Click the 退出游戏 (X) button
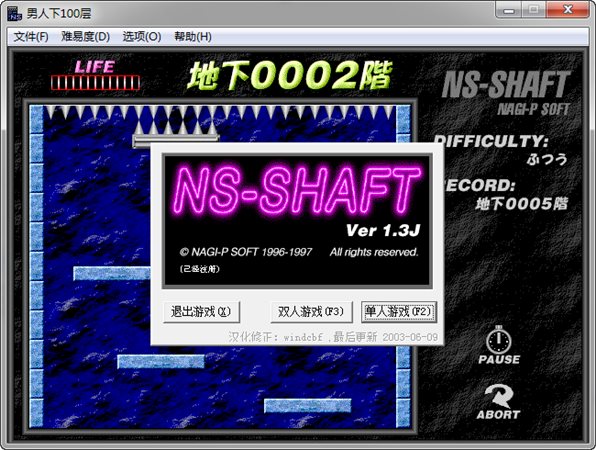This screenshot has width=596, height=450. 201,312
